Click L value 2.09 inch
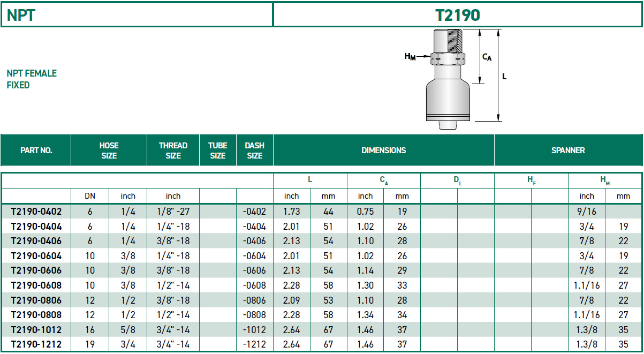 (292, 300)
